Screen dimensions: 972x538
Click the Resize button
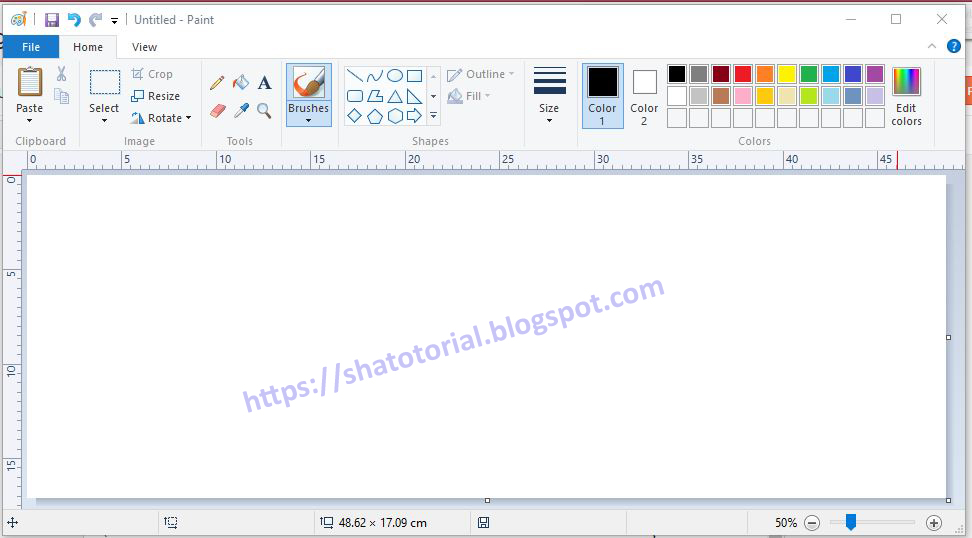coord(156,96)
